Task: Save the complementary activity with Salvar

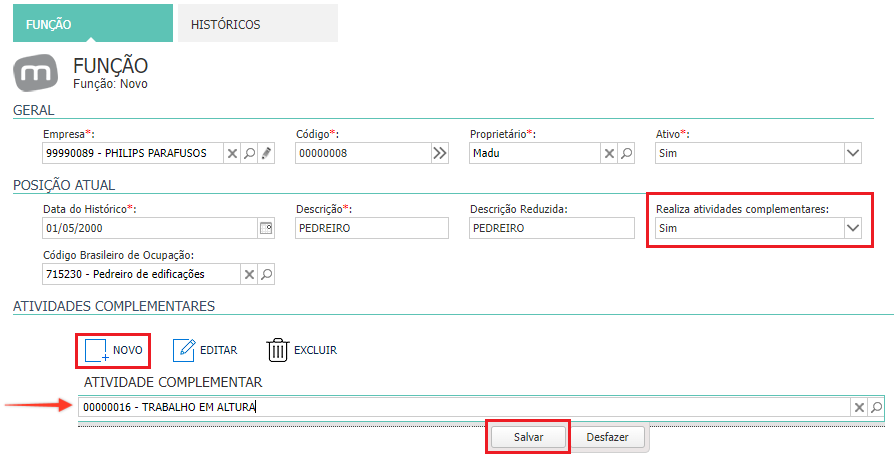Action: (529, 437)
